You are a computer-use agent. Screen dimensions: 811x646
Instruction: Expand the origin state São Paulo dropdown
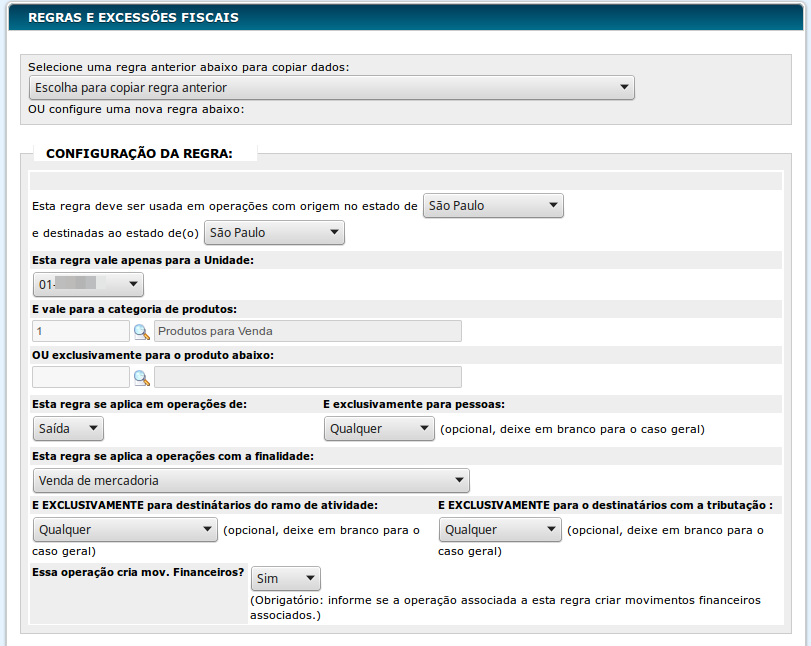point(493,206)
